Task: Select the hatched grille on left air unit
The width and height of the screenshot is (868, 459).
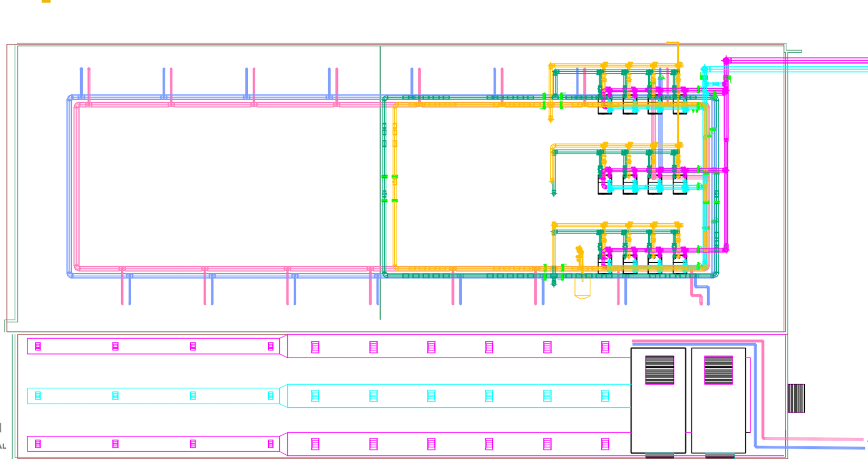Action: (x=660, y=370)
